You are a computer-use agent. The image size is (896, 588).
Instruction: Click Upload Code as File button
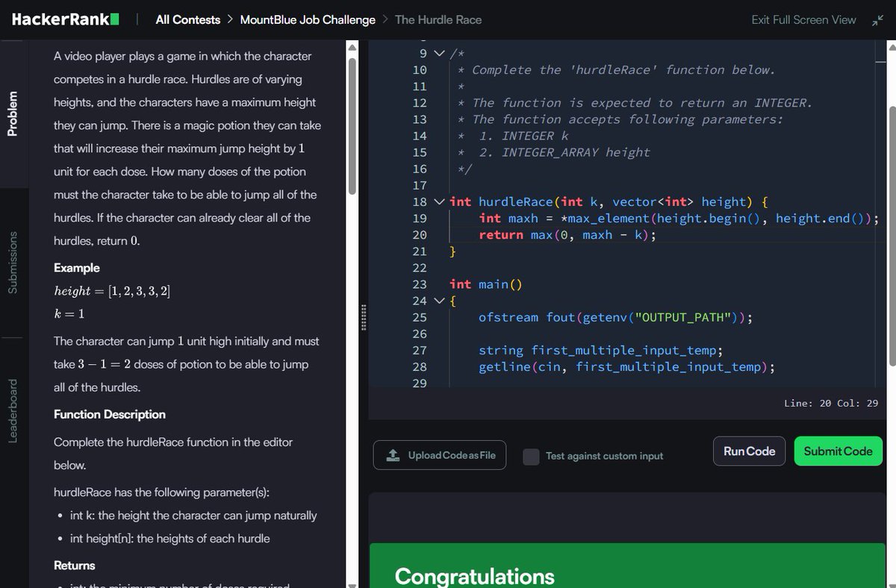coord(440,455)
